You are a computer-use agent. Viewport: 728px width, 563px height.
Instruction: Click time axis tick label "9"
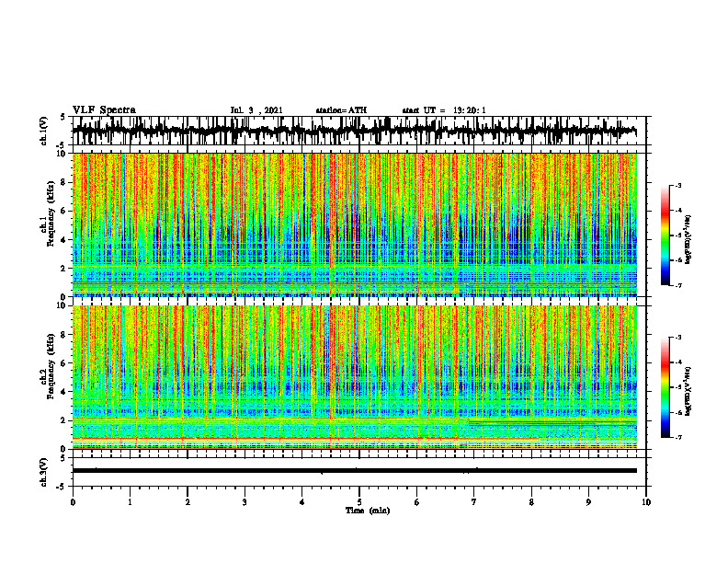point(588,502)
